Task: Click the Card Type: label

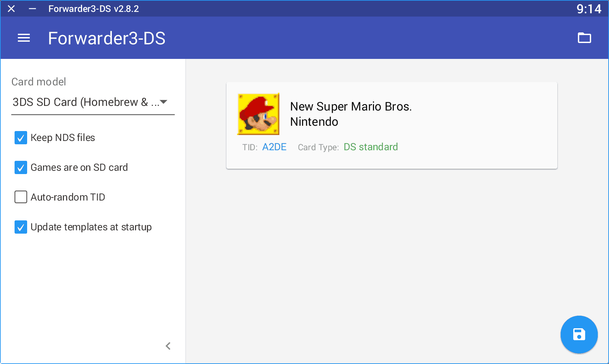Action: tap(318, 147)
